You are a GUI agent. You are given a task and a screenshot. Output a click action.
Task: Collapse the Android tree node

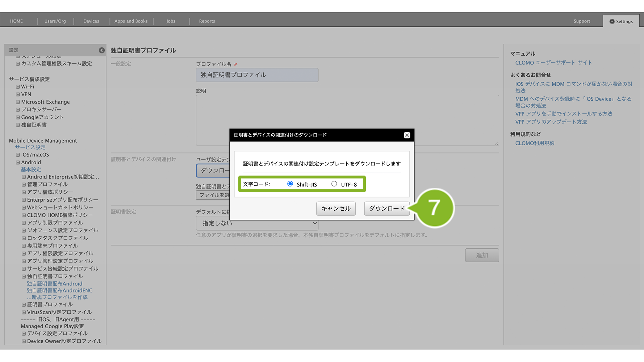click(x=18, y=163)
